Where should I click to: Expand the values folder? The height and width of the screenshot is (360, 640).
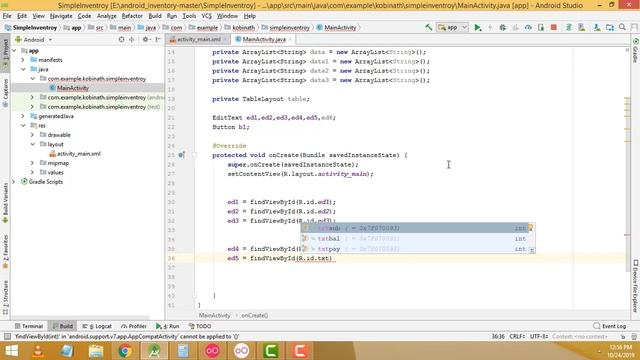click(32, 172)
